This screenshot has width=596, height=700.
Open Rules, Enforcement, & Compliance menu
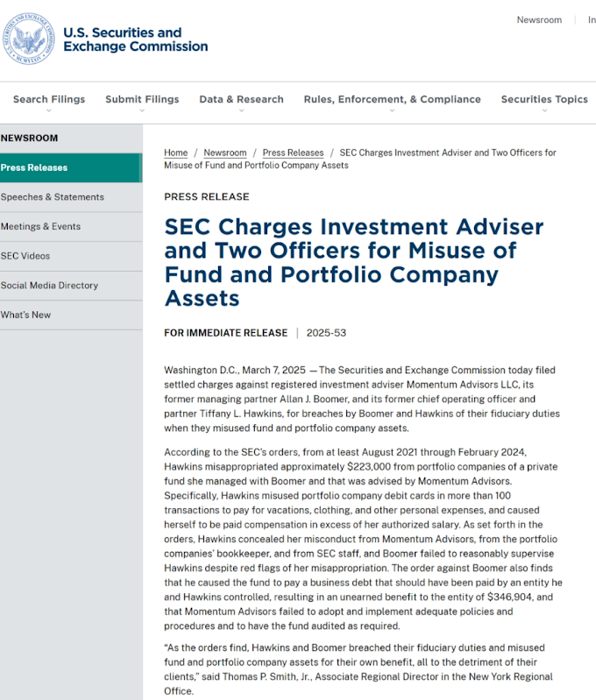pos(393,99)
